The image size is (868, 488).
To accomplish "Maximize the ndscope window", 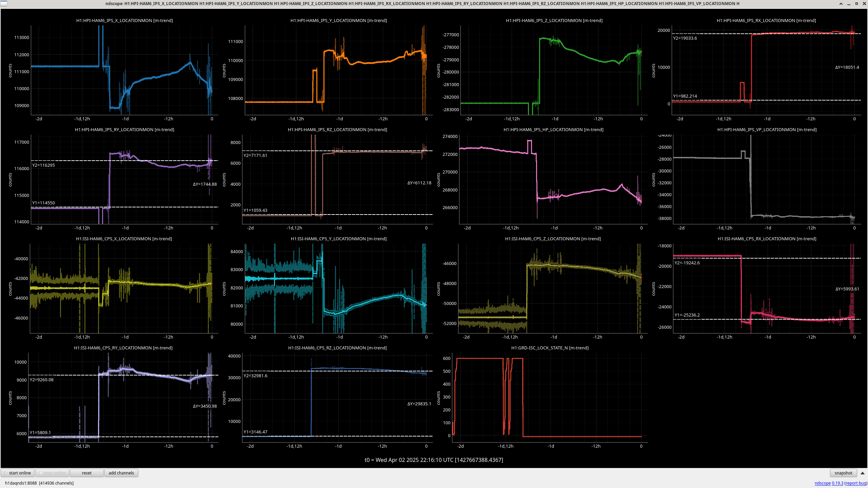I will coord(856,4).
